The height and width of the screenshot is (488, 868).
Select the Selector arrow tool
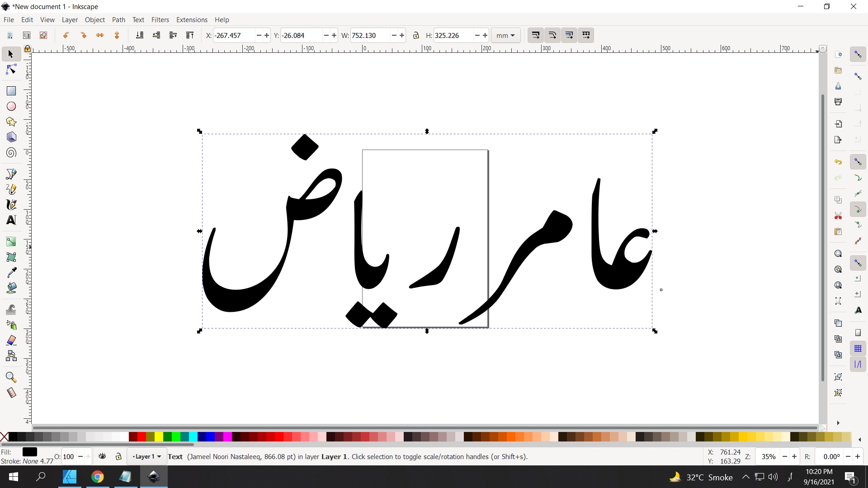(x=11, y=54)
